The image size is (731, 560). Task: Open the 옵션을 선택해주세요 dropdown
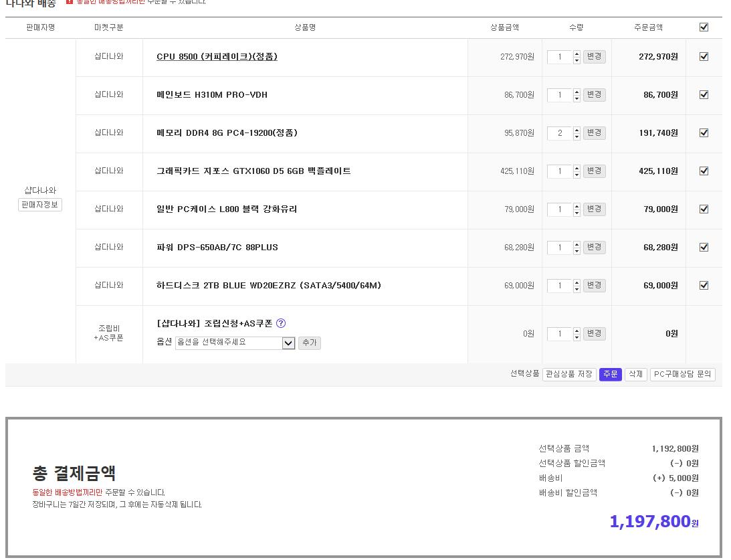pyautogui.click(x=235, y=343)
